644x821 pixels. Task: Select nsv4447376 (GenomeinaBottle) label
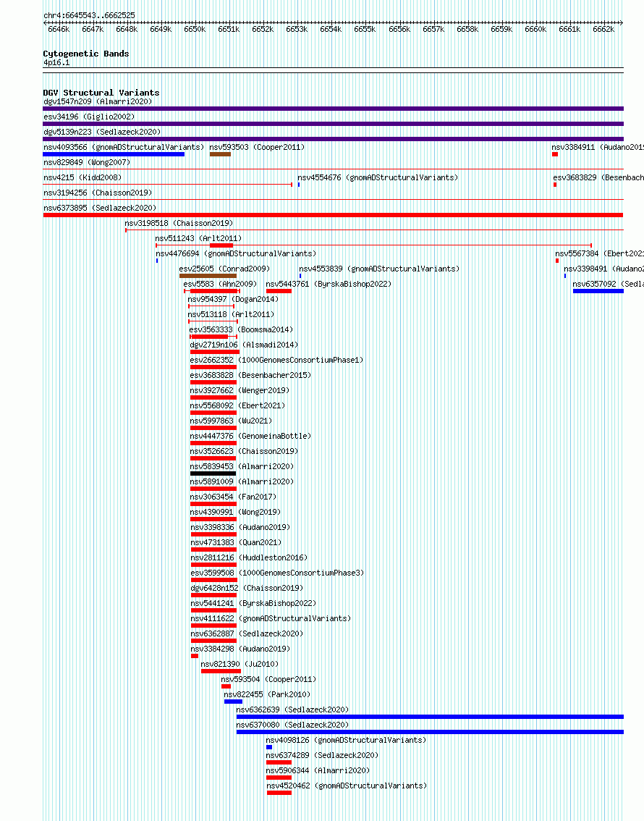point(250,436)
